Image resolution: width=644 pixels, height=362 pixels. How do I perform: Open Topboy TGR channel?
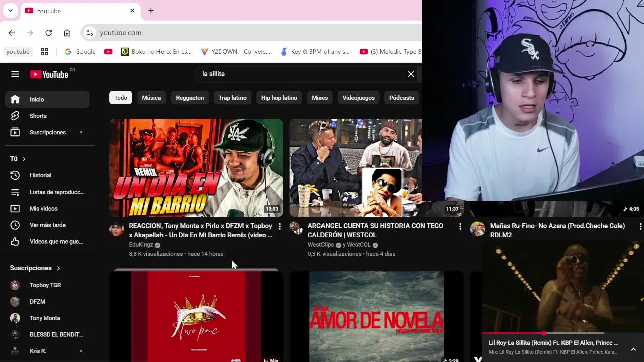coord(47,285)
